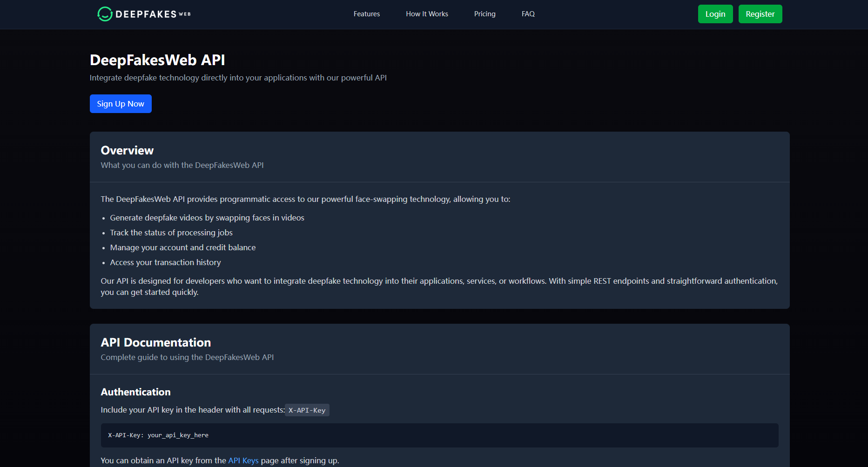This screenshot has width=868, height=467.
Task: Click the DeepFakesWeb API page title
Action: pos(157,60)
